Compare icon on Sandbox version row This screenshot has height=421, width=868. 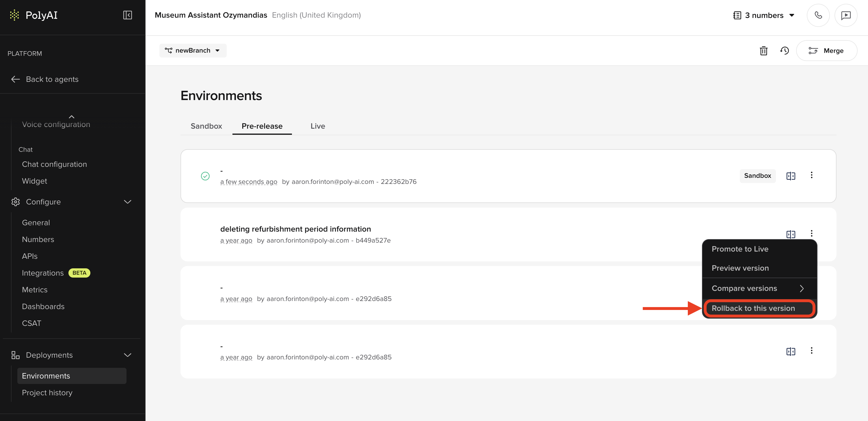click(791, 176)
